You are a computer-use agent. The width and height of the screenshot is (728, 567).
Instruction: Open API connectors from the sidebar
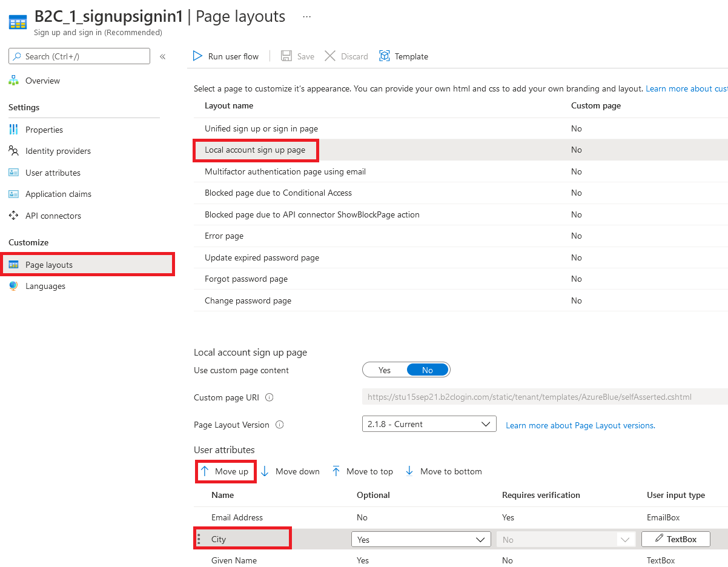point(53,215)
